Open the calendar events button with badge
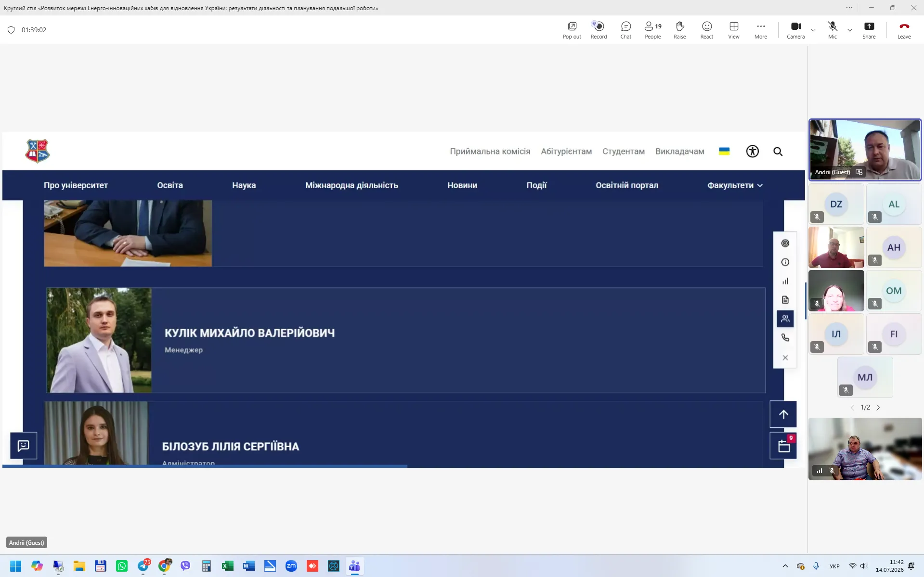 (x=783, y=446)
